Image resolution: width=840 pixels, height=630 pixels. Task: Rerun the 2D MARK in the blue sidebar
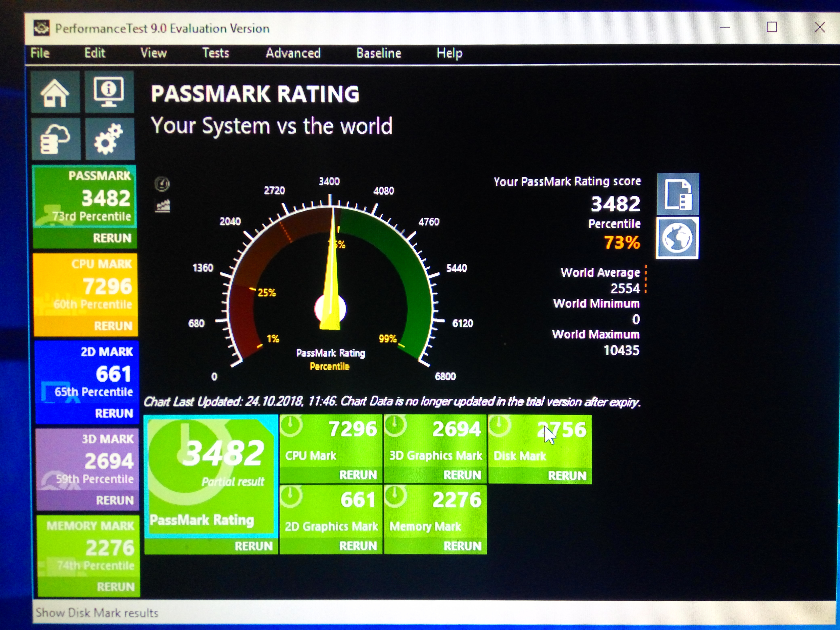[114, 413]
